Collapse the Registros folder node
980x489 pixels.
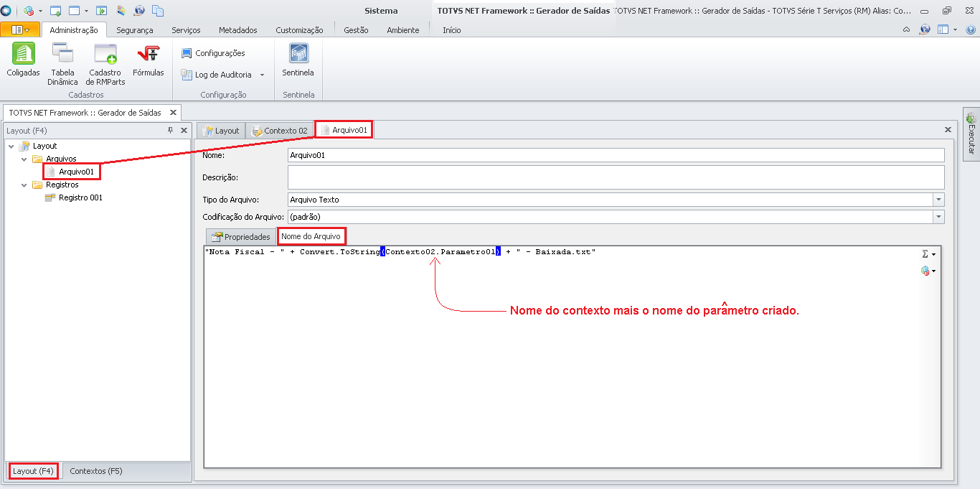pos(24,185)
